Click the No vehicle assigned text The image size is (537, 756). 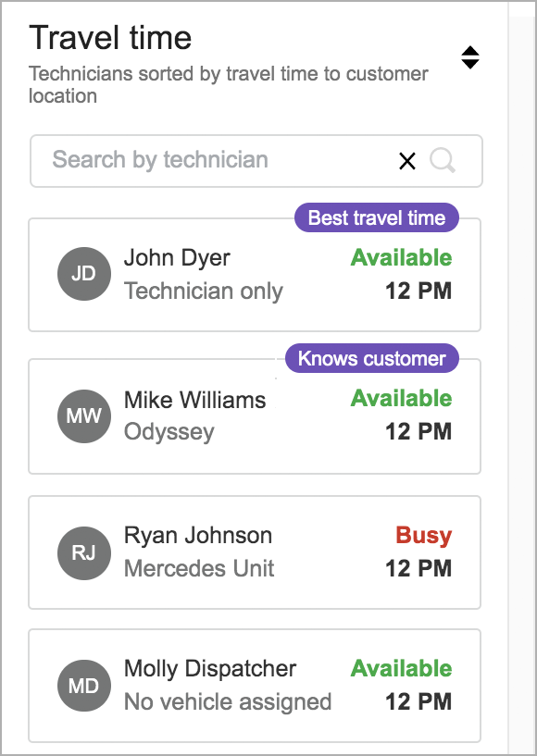coord(228,702)
